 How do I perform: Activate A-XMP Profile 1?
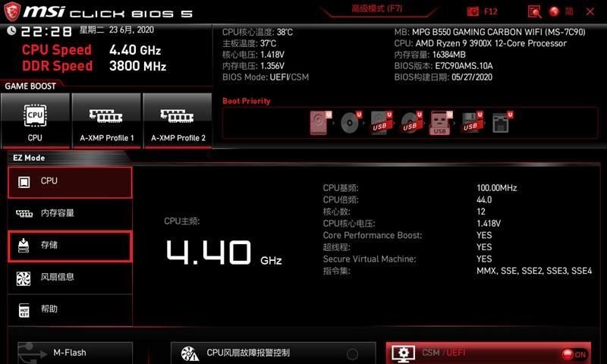tap(106, 121)
